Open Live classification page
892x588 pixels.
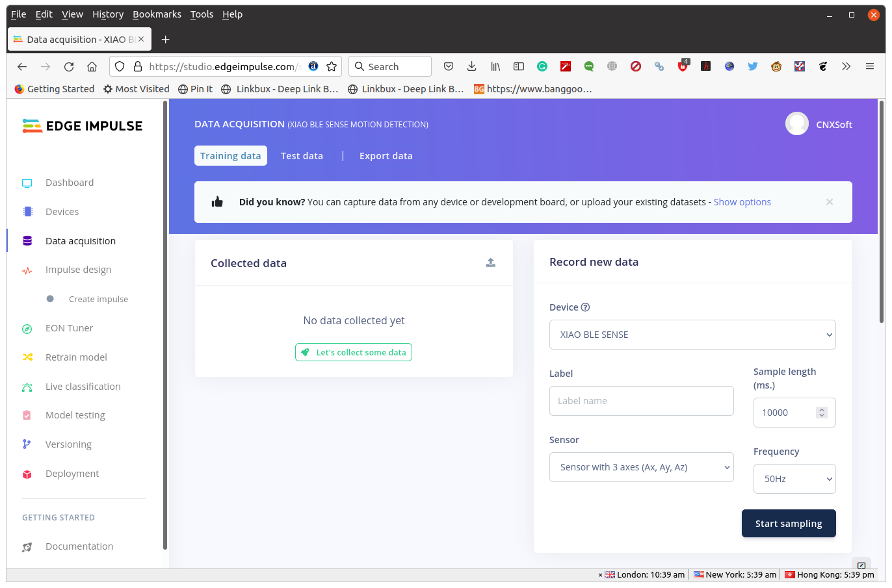[x=83, y=387]
